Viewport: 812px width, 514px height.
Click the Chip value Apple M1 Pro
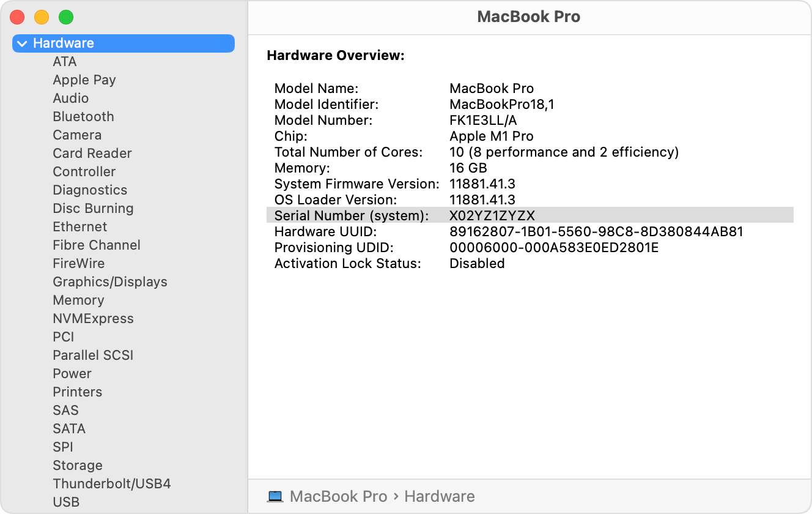[492, 136]
